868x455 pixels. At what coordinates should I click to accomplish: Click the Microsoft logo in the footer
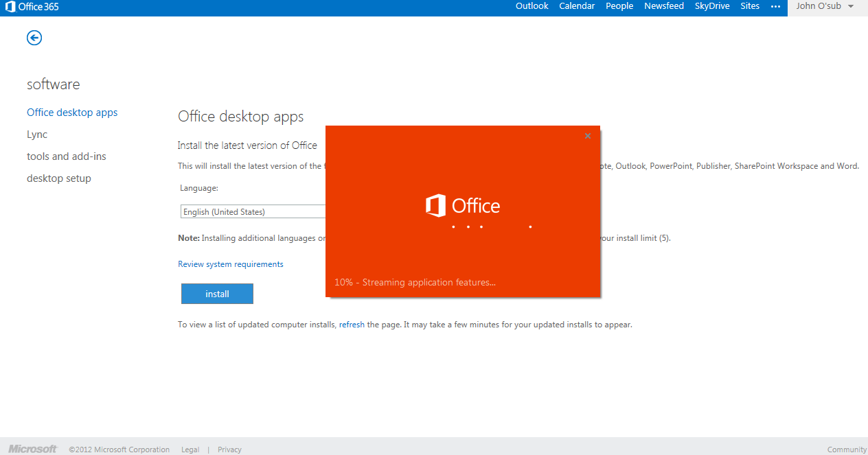click(x=32, y=449)
